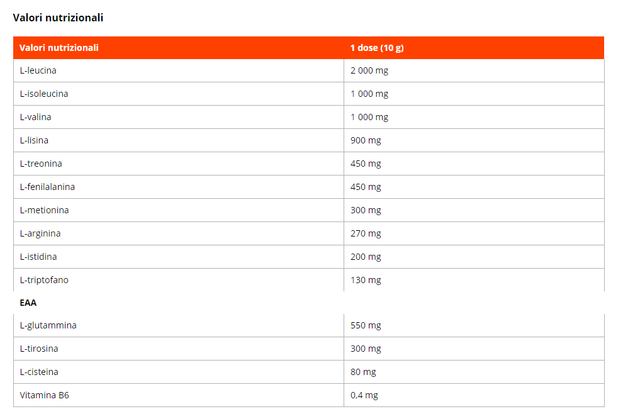This screenshot has width=640, height=419.
Task: Click the L-triptofano row label
Action: pos(44,280)
